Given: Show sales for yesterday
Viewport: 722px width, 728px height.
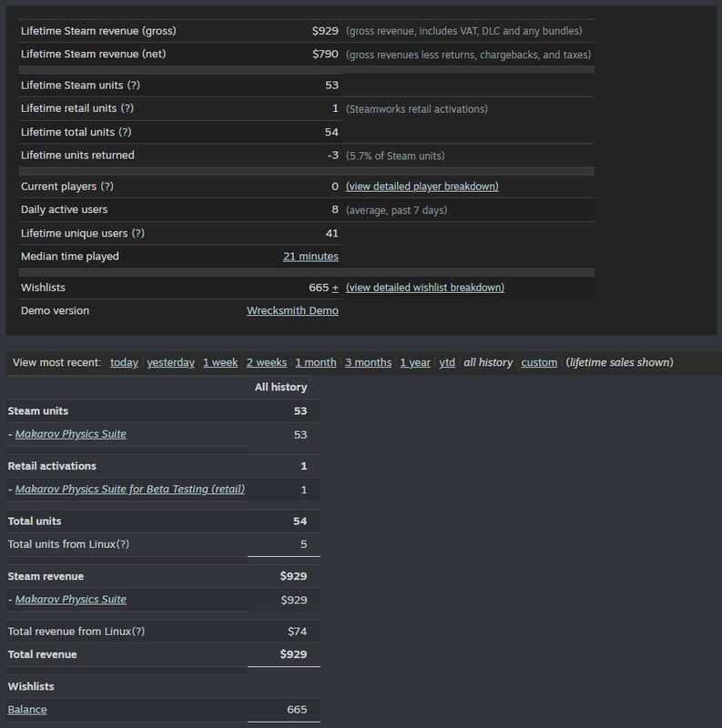Looking at the screenshot, I should pyautogui.click(x=170, y=362).
